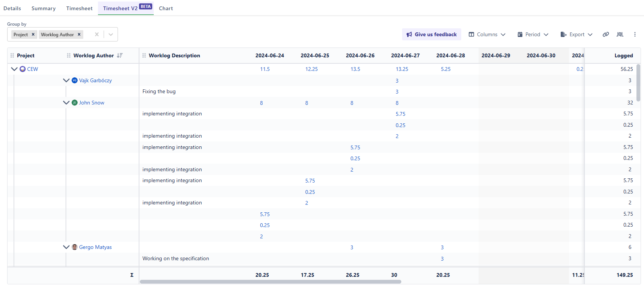Remove the Worklog Author group-by tag
The height and width of the screenshot is (287, 644).
coord(79,34)
